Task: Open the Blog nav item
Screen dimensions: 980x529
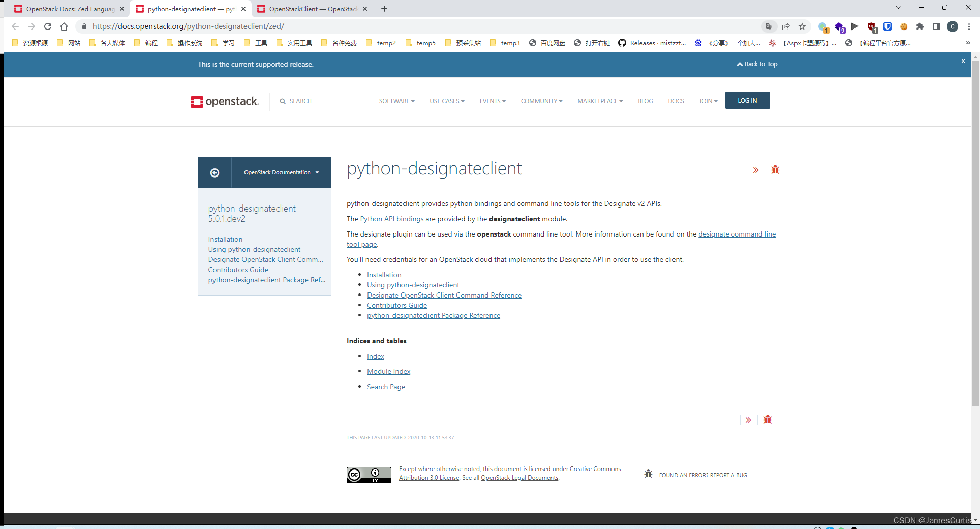Action: (646, 101)
